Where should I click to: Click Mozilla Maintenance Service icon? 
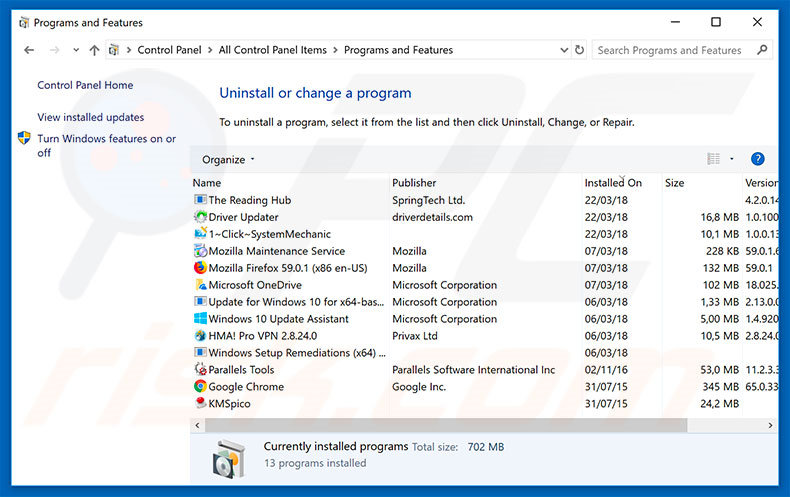pos(200,251)
